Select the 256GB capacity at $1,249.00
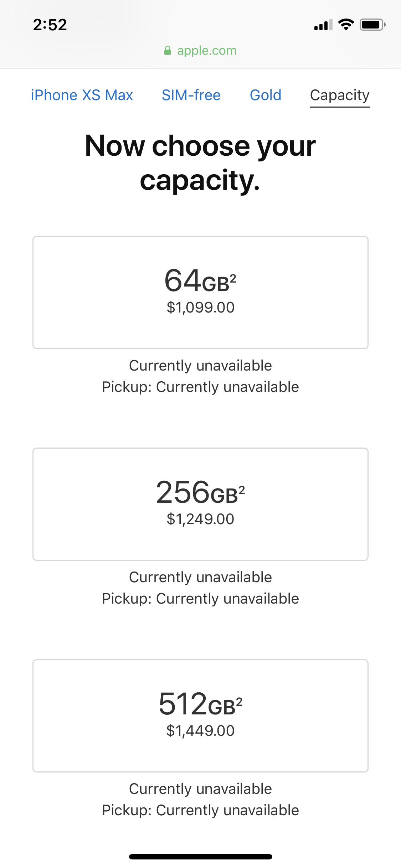This screenshot has width=401, height=868. tap(200, 504)
